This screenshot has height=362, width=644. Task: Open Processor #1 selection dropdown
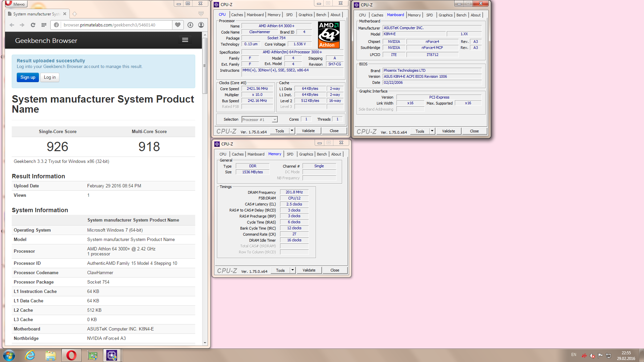tap(260, 120)
